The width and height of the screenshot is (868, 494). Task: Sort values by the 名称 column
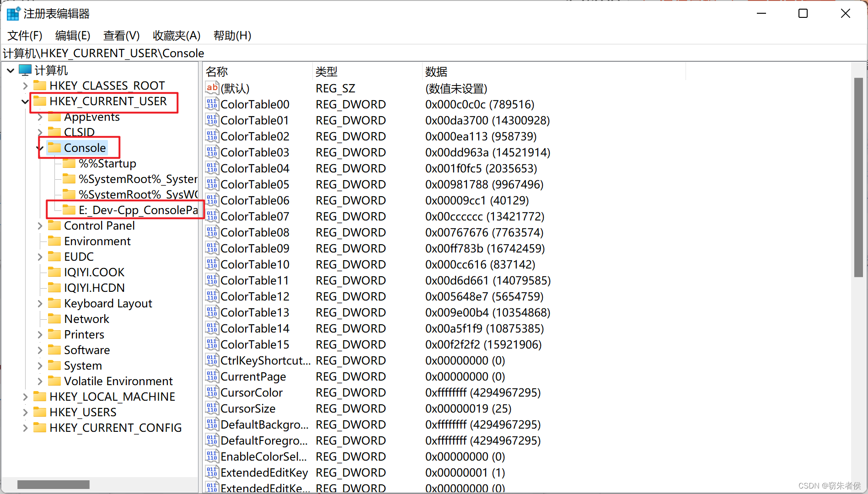click(x=217, y=71)
